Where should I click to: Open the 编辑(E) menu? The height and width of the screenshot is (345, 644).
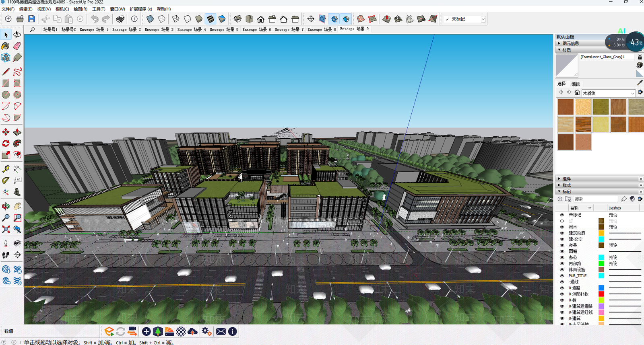(26, 9)
